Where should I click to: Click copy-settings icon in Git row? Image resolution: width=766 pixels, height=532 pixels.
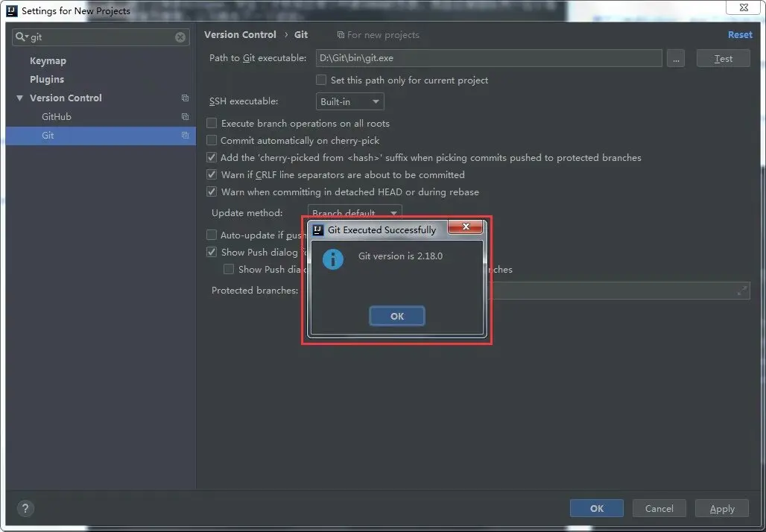click(185, 136)
